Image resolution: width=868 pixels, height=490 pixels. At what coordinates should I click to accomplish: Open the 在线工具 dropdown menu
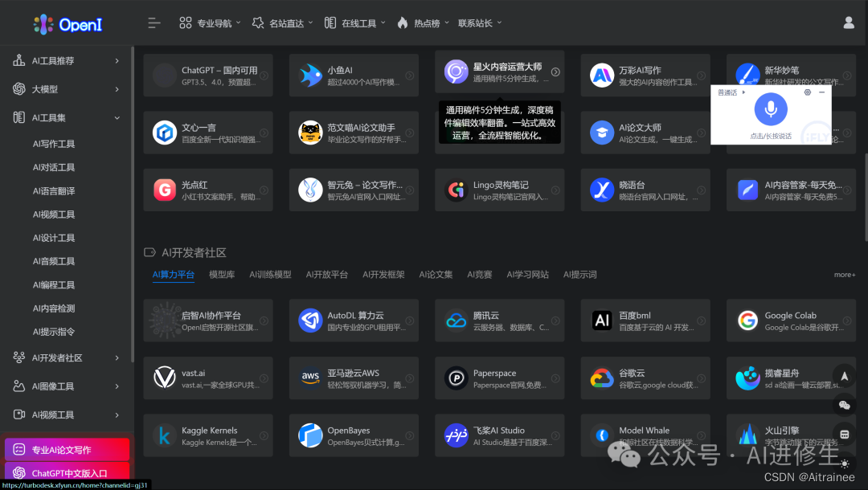355,23
